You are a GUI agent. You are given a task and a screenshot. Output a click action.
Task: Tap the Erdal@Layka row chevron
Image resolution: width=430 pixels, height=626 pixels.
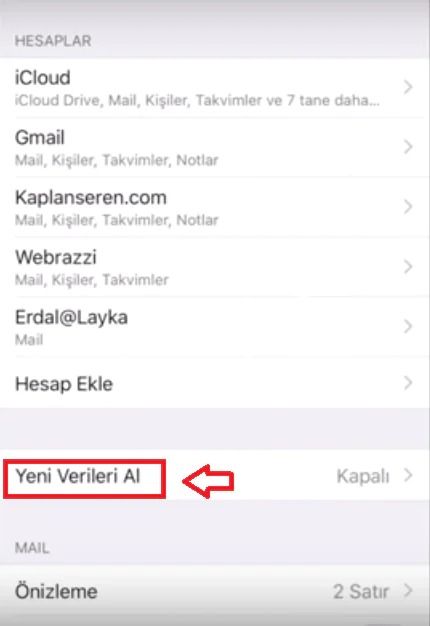click(x=408, y=326)
